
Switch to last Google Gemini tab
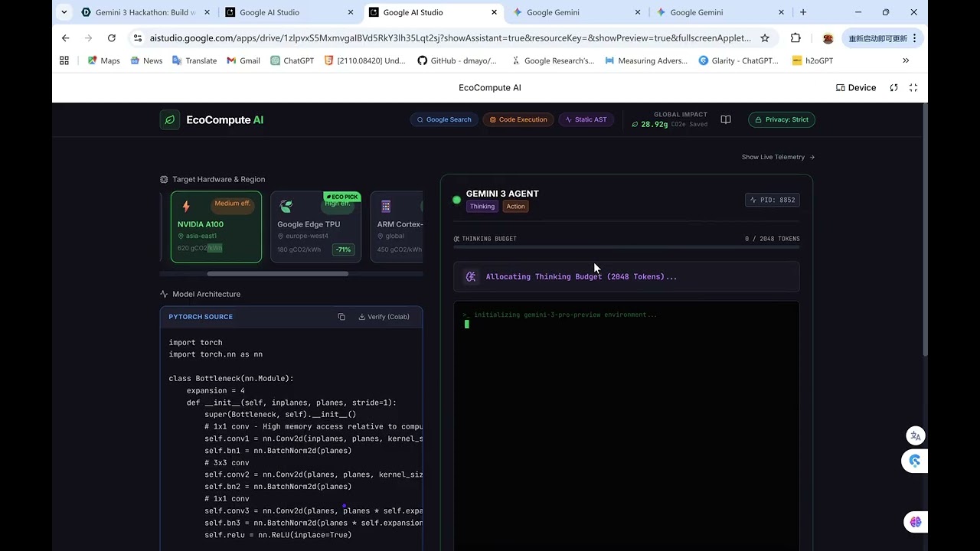pyautogui.click(x=720, y=12)
